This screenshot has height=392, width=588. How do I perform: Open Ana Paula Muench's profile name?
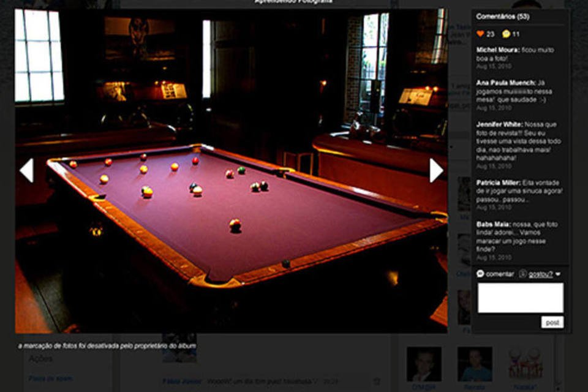click(x=506, y=83)
